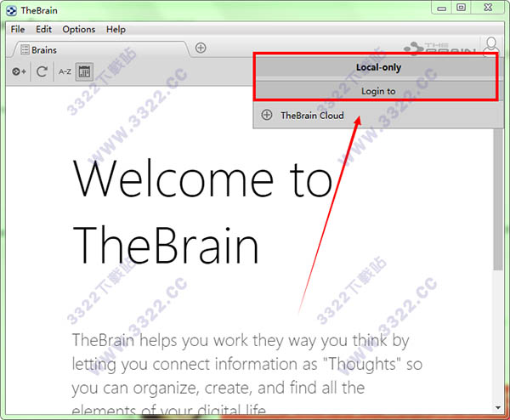The height and width of the screenshot is (420, 510).
Task: Close TheBrain window
Action: pyautogui.click(x=488, y=8)
